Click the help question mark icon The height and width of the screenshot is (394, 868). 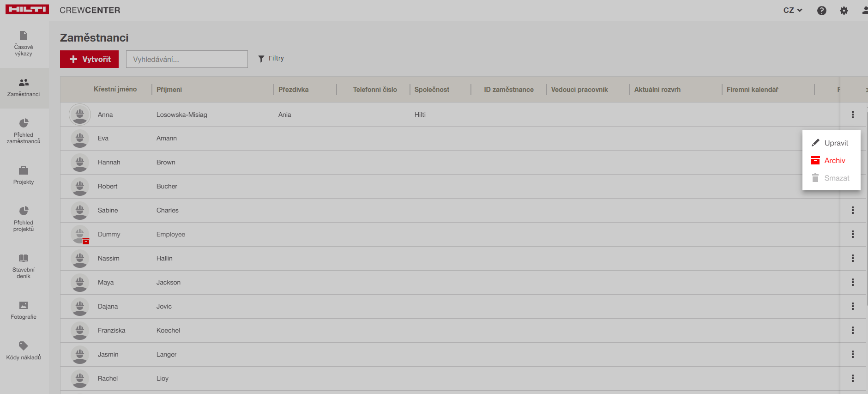(x=821, y=11)
